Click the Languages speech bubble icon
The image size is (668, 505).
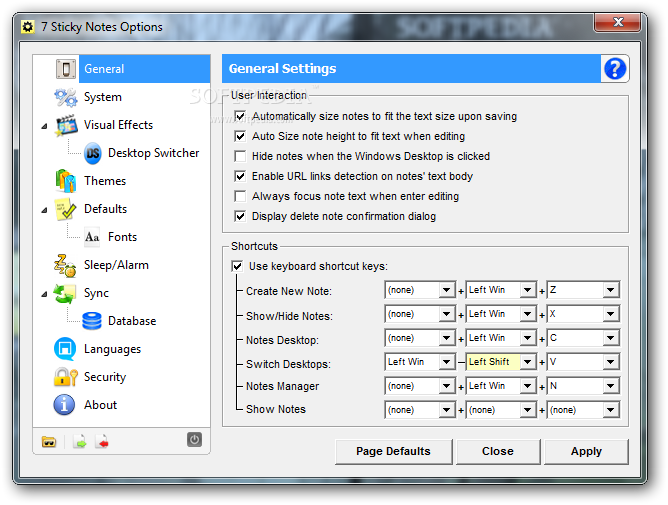pos(65,349)
